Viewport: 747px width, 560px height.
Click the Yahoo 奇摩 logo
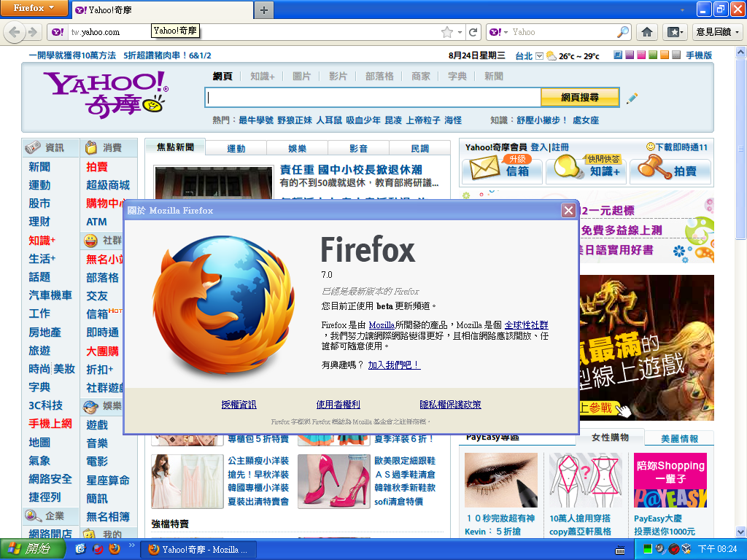106,94
